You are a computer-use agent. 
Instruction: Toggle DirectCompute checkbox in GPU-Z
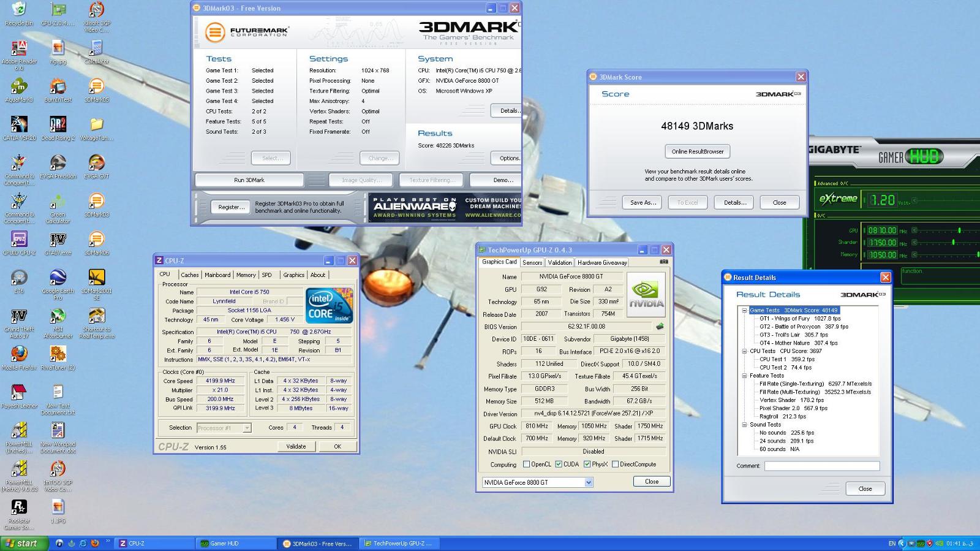pyautogui.click(x=615, y=464)
